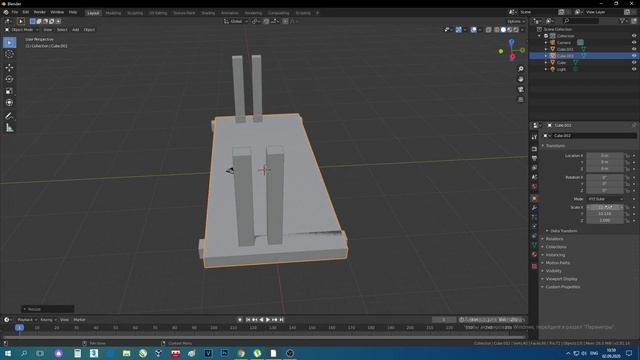Open the timeline Marker menu
640x360 pixels.
[80, 320]
